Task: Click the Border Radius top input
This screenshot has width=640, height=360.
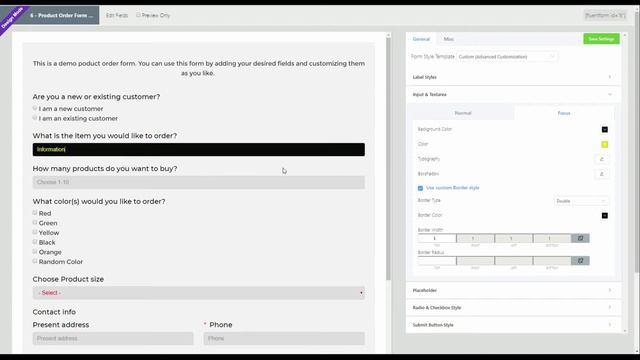Action: [x=437, y=261]
